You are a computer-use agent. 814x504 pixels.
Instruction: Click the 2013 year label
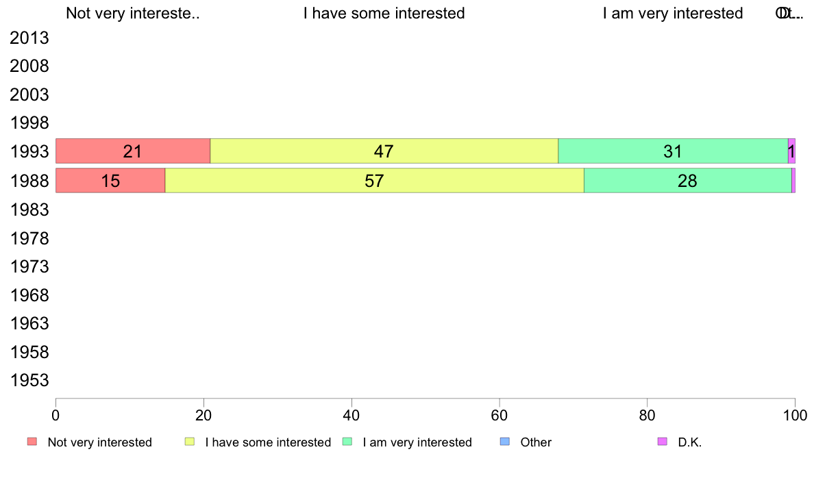pos(29,38)
